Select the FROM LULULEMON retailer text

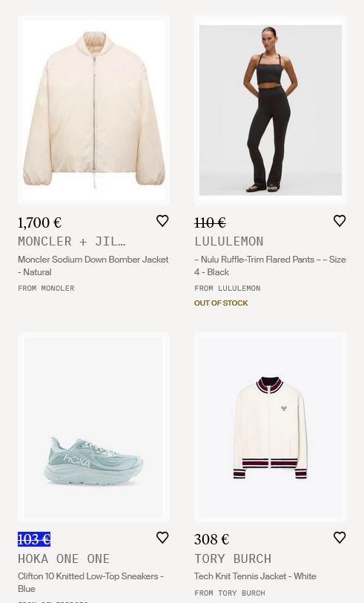coord(228,288)
